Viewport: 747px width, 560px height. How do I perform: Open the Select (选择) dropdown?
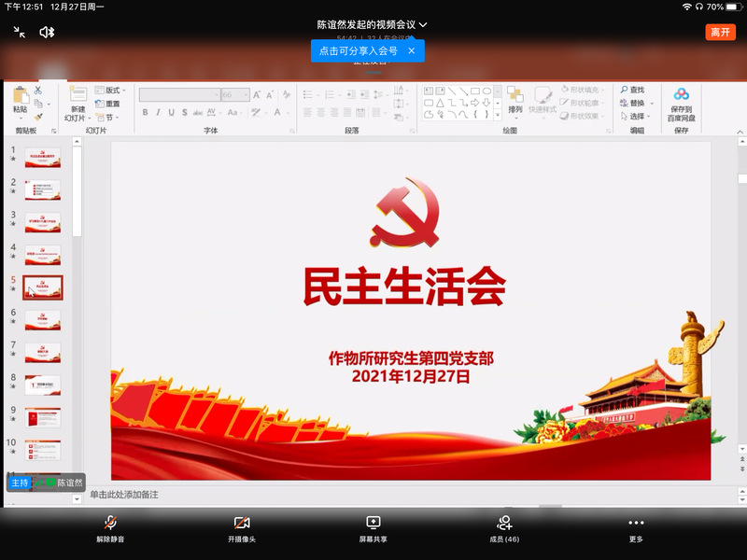coord(636,116)
